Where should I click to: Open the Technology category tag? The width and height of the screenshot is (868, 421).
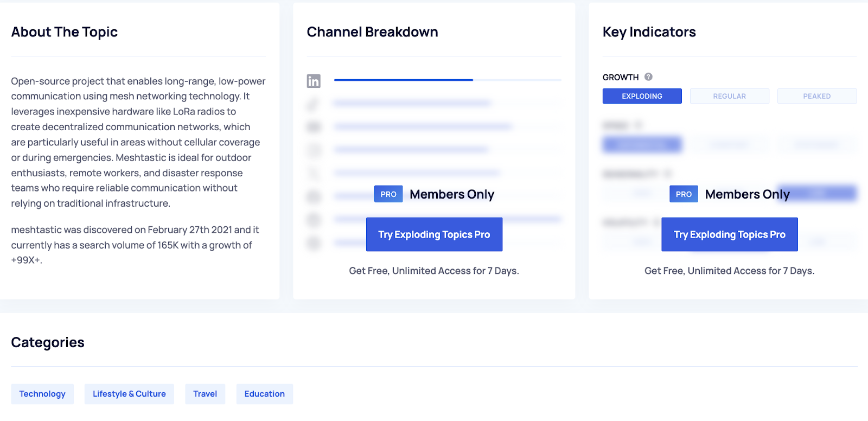click(42, 394)
